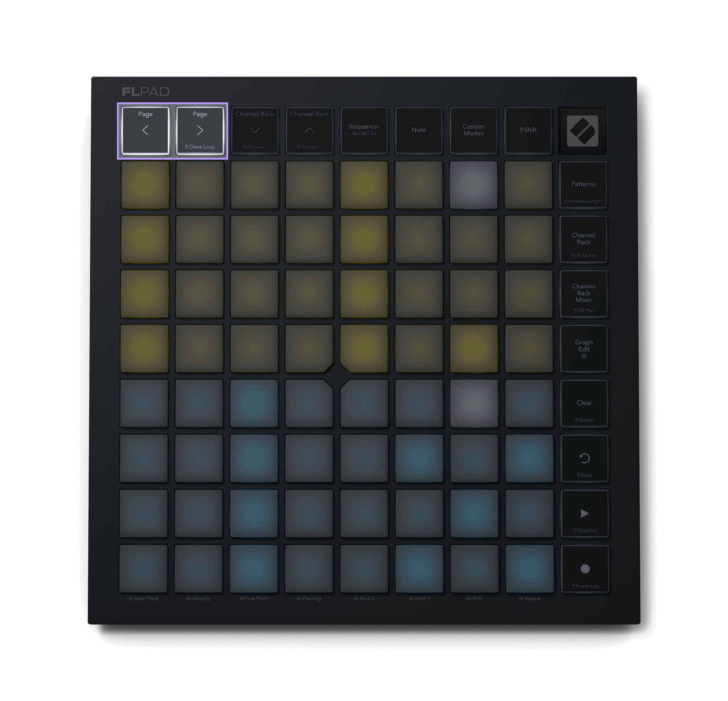728x701 pixels.
Task: Switch to Note mode
Action: (x=419, y=130)
